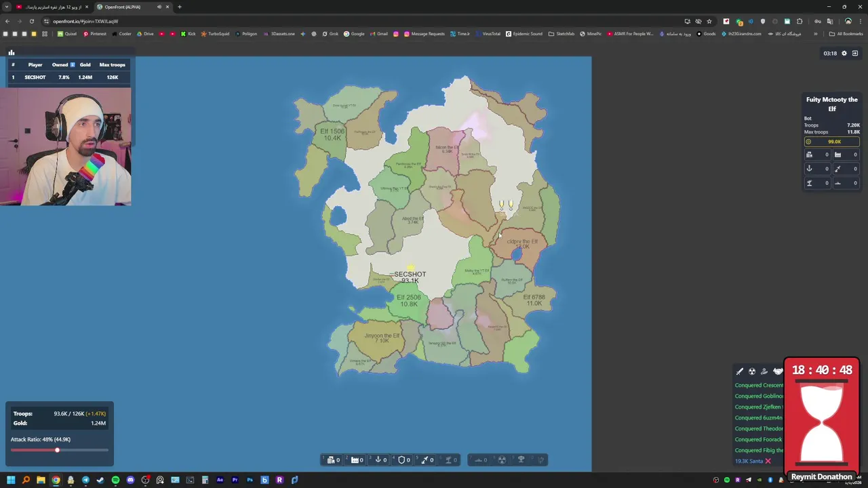Open the Pinterest bookmark
The width and height of the screenshot is (868, 488).
95,34
